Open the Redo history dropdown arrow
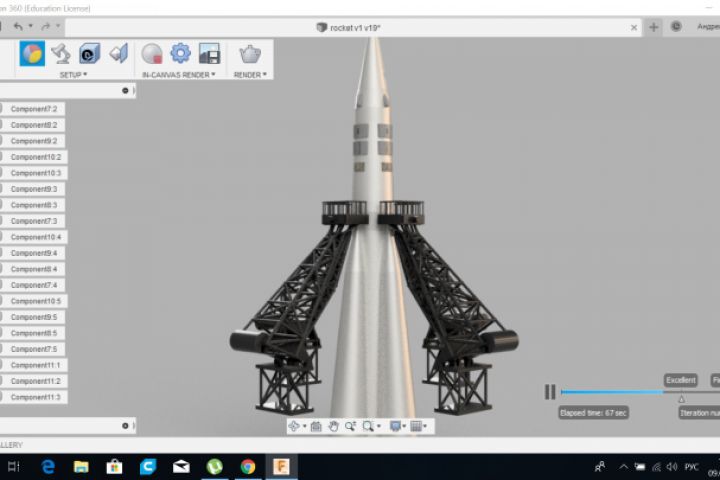720x480 pixels. 58,26
